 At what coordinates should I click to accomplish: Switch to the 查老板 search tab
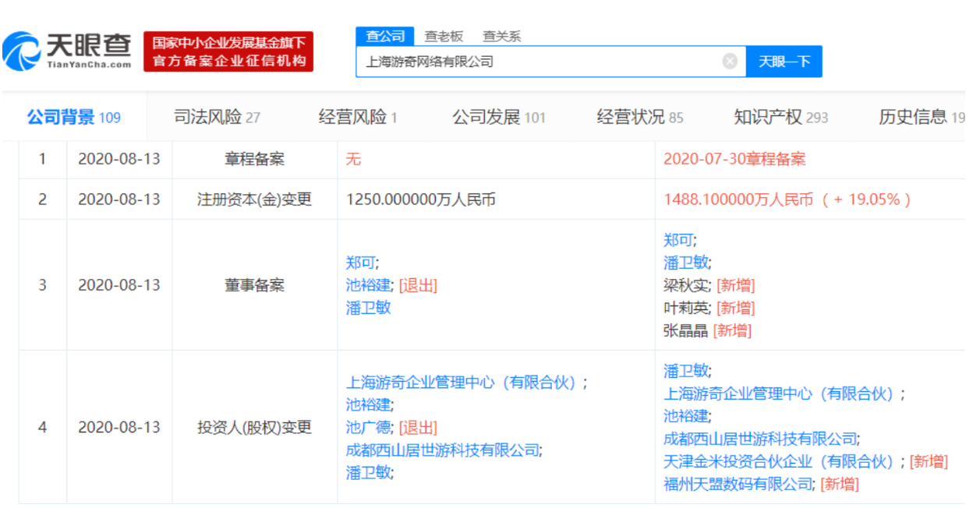[x=444, y=36]
